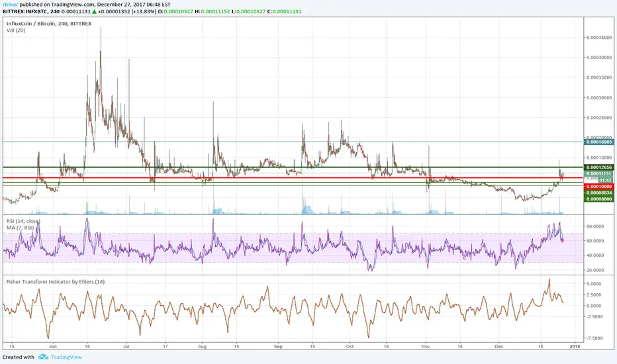Viewport: 617px width, 364px height.
Task: Click the 2018 label on time axis
Action: (575, 347)
